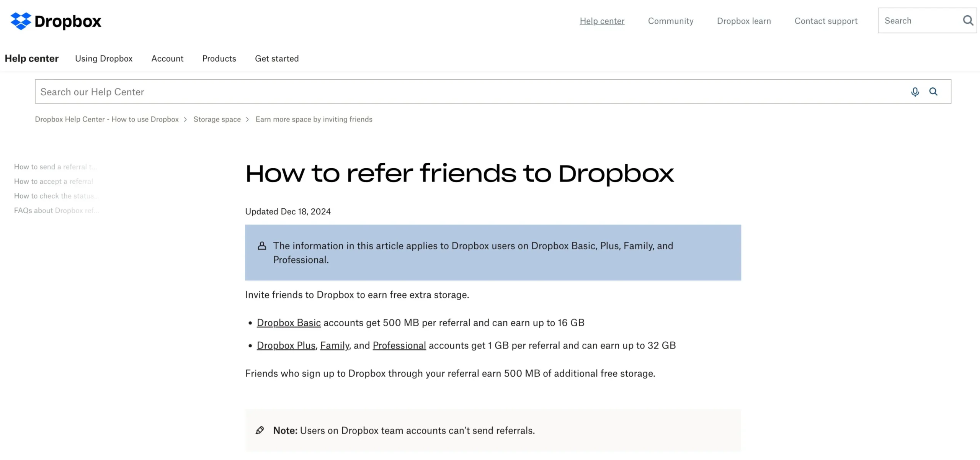Click the Dropbox Professional hyperlink
Viewport: 980px width, 460px height.
pos(399,345)
